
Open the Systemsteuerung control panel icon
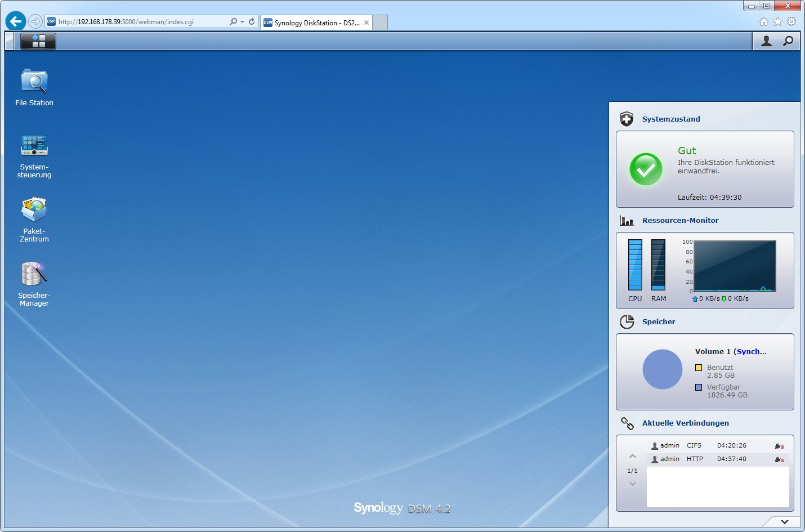[x=34, y=145]
